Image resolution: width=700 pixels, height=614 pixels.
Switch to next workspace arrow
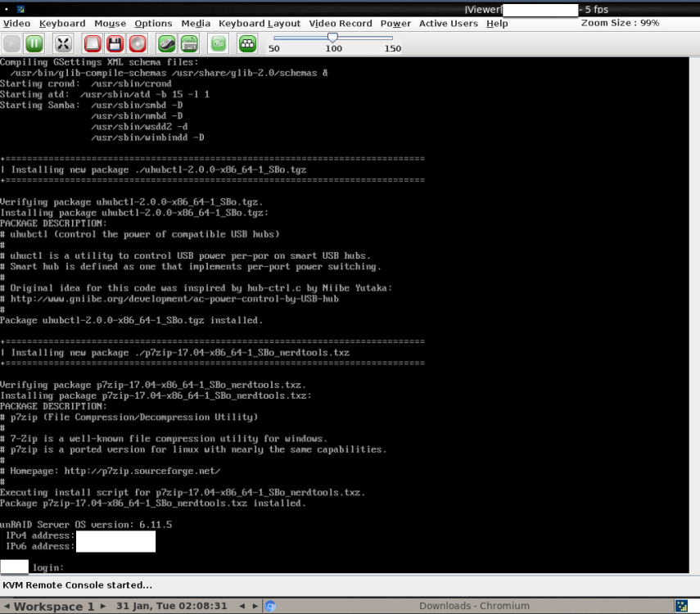(103, 606)
